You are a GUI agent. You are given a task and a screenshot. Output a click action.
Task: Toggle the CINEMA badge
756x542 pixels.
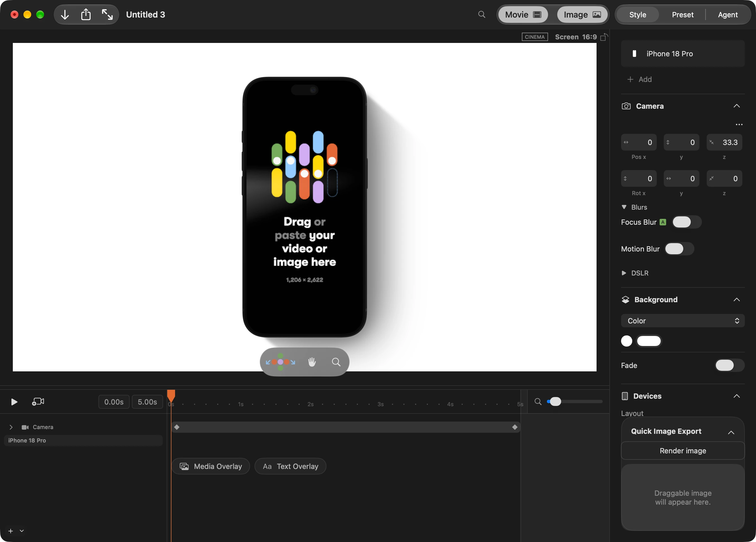pos(535,37)
